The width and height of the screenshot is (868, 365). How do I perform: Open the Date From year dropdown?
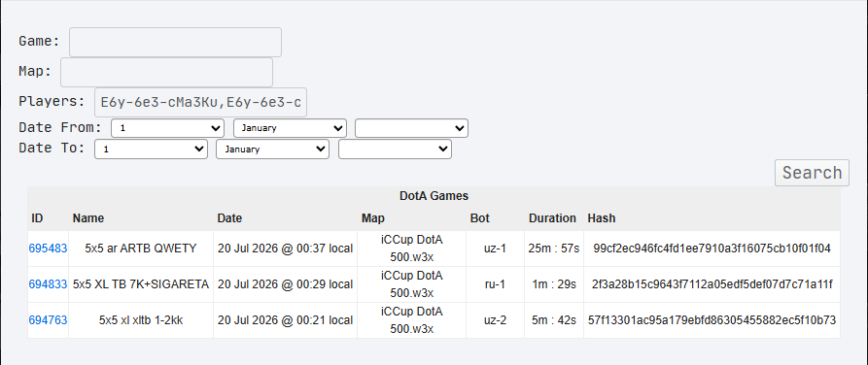412,128
